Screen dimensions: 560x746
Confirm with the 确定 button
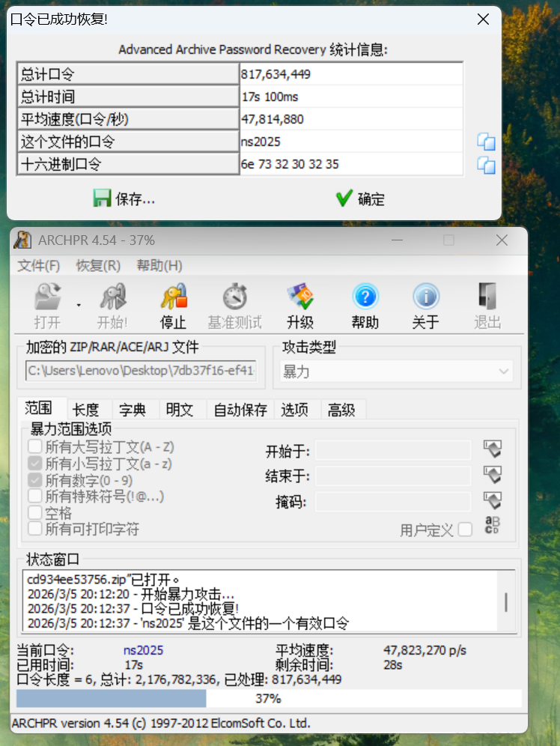coord(360,198)
